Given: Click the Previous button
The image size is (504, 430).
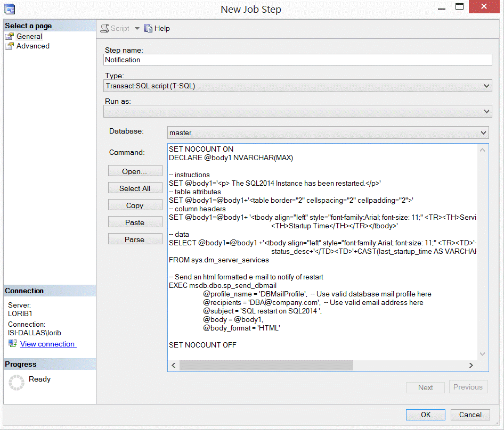Looking at the screenshot, I should pyautogui.click(x=468, y=387).
